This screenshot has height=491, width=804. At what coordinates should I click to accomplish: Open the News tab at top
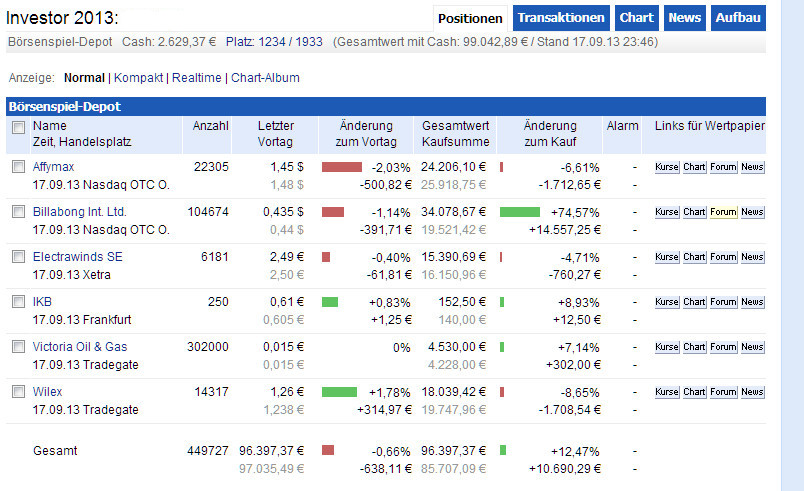click(x=684, y=18)
